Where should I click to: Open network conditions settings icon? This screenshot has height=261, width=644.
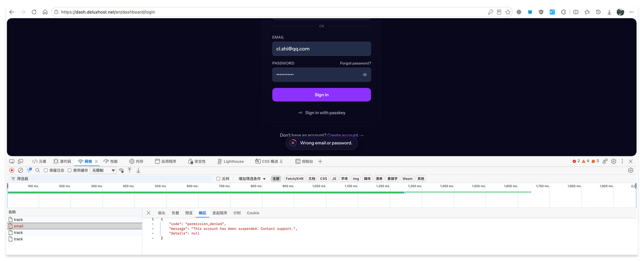[x=121, y=170]
